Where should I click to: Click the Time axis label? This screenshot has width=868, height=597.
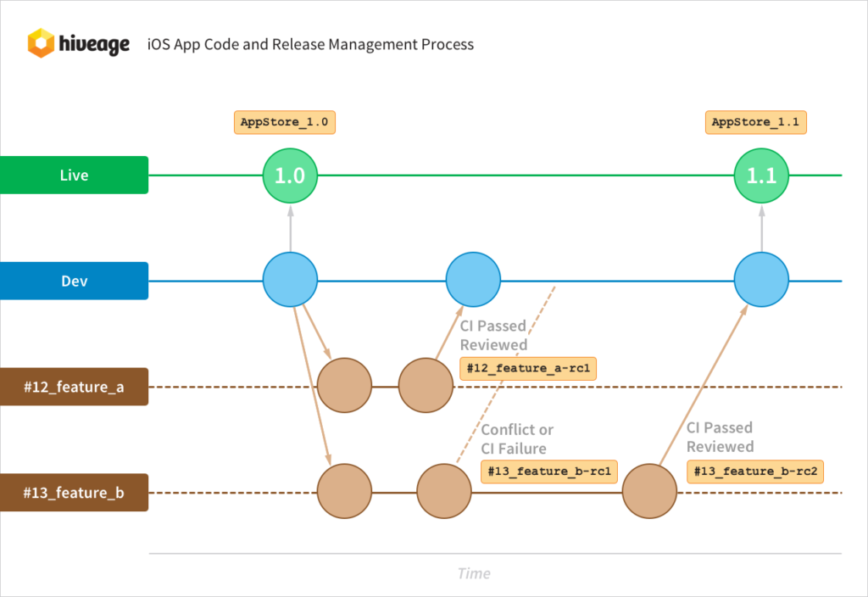[x=473, y=573]
